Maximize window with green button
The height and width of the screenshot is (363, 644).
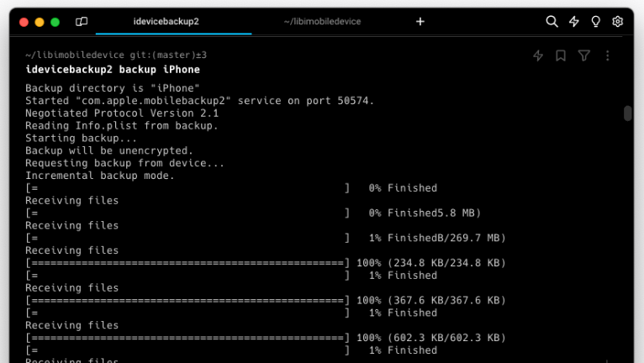pyautogui.click(x=55, y=22)
